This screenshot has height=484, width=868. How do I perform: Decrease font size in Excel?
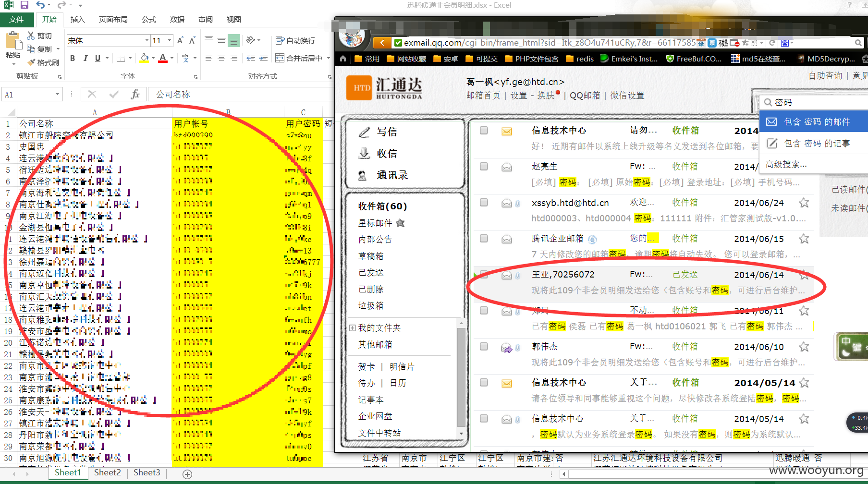[x=192, y=41]
